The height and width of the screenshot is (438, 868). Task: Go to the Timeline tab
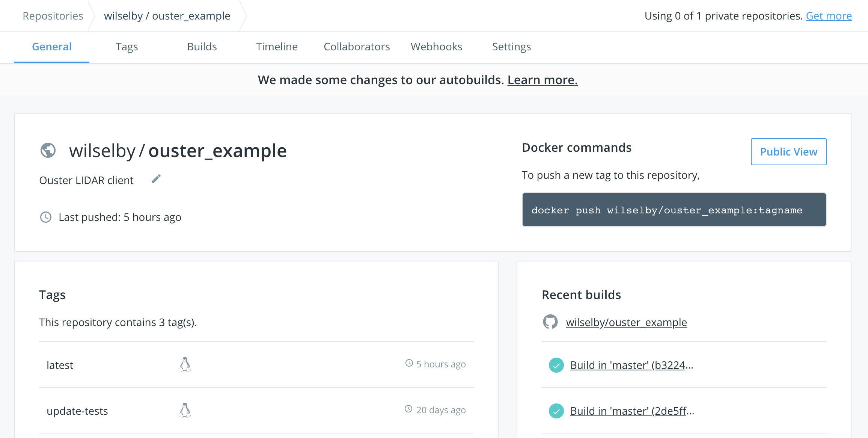click(x=277, y=47)
